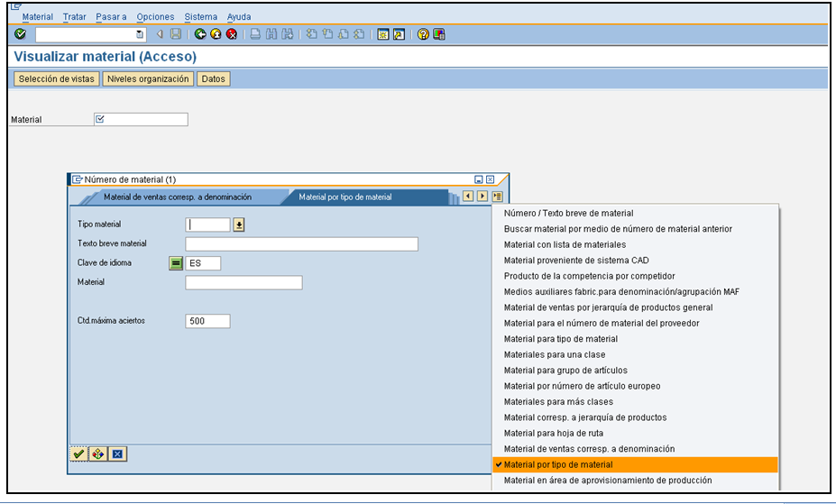Click the tab list selector icon

point(497,196)
